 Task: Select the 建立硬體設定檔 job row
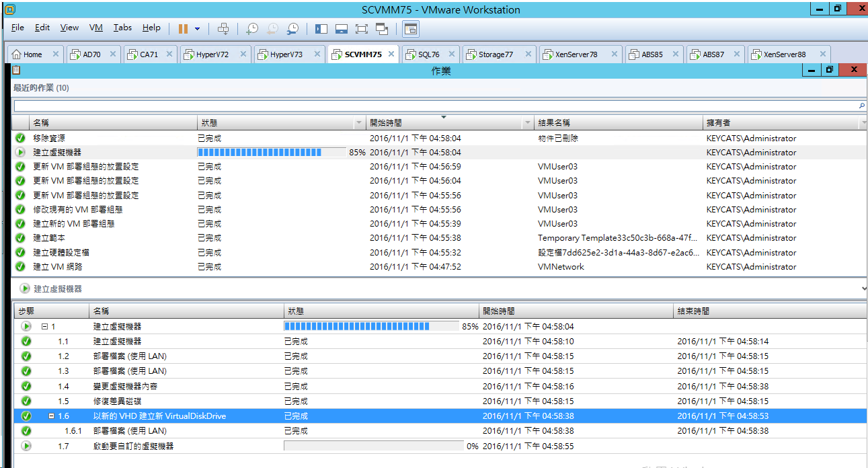coord(439,252)
